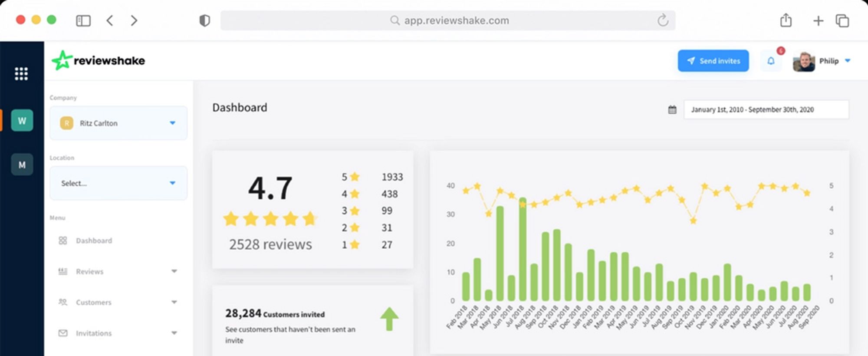Image resolution: width=868 pixels, height=356 pixels.
Task: Click the Send invites button
Action: pos(713,61)
